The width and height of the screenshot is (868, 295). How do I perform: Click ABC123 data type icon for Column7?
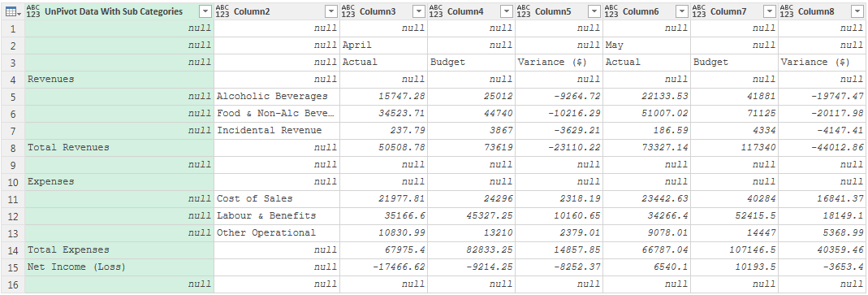[x=699, y=11]
